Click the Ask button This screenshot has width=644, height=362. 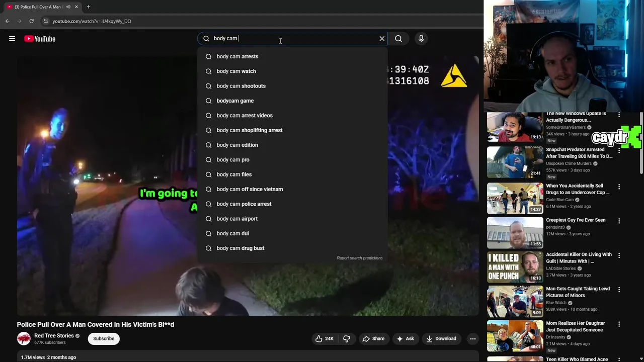click(405, 339)
